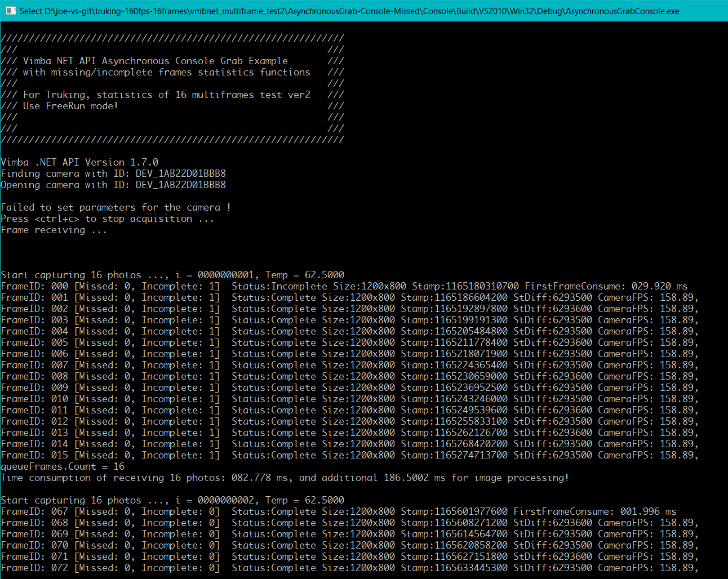Screen dimensions: 728x579
Task: Click the 'FrameID: 009' row label
Action: (x=34, y=388)
